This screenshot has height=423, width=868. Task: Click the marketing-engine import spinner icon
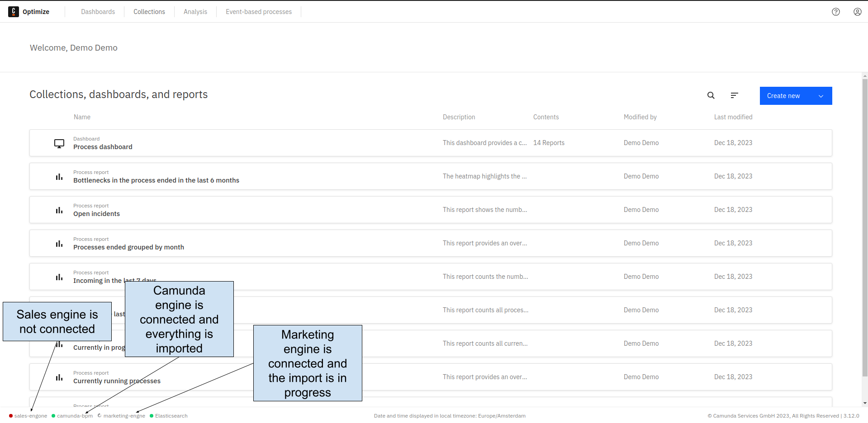click(99, 416)
